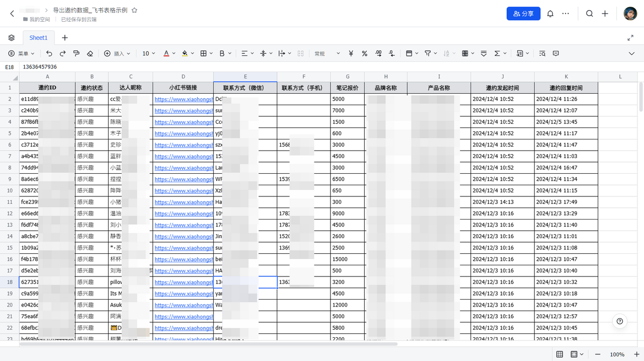Toggle full screen mode icon
This screenshot has width=644, height=361.
pos(630,38)
